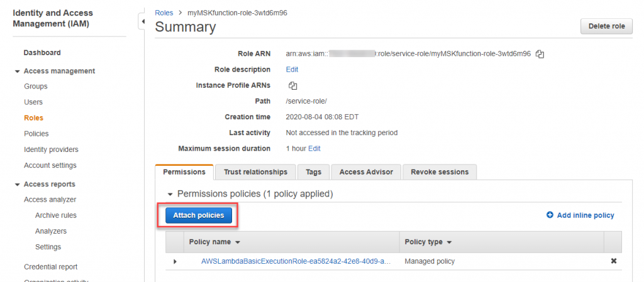Edit the Maximum session duration
The image size is (644, 282).
point(314,148)
